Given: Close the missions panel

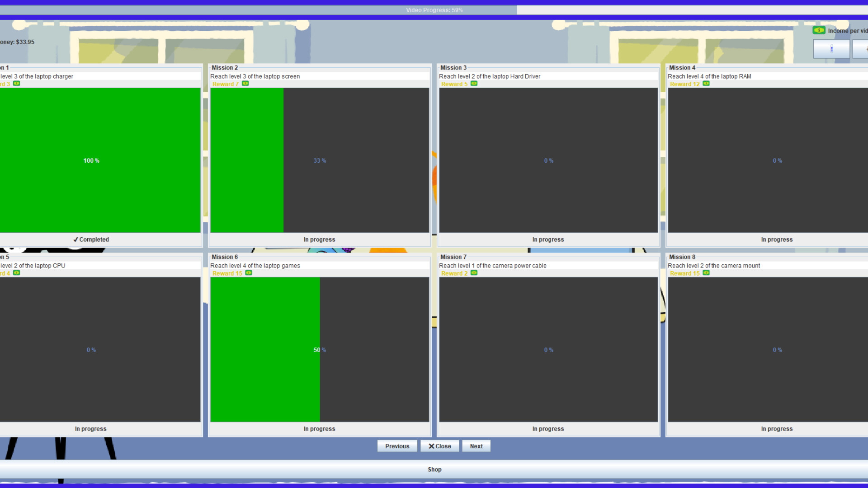Looking at the screenshot, I should click(439, 446).
